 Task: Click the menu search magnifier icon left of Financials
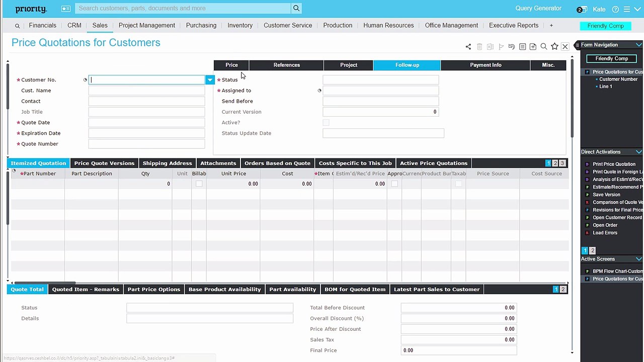click(x=17, y=26)
